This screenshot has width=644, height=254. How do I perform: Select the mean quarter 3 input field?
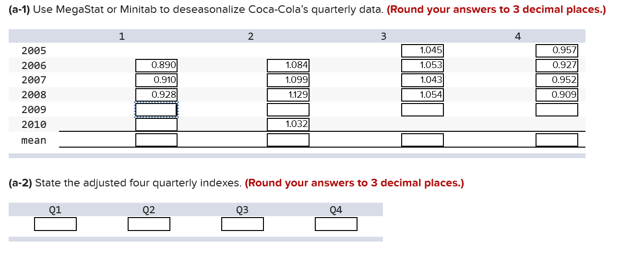click(422, 140)
